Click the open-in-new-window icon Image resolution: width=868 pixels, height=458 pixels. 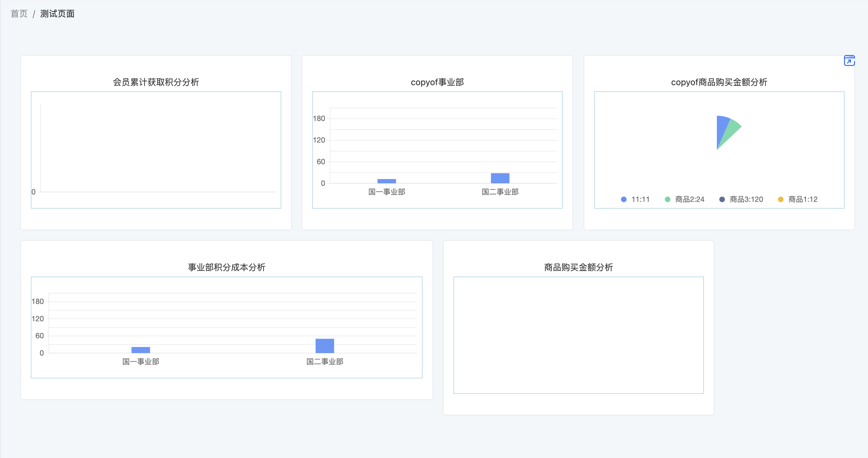click(849, 61)
